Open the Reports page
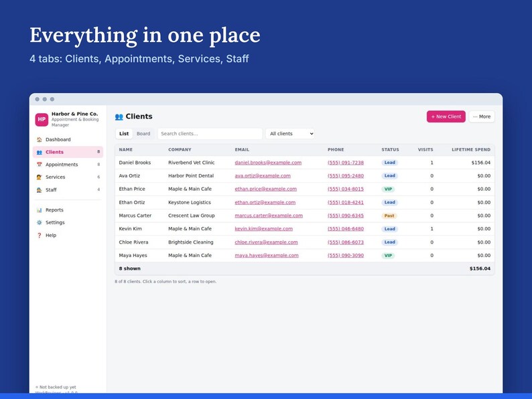The width and height of the screenshot is (532, 399). coord(68,210)
